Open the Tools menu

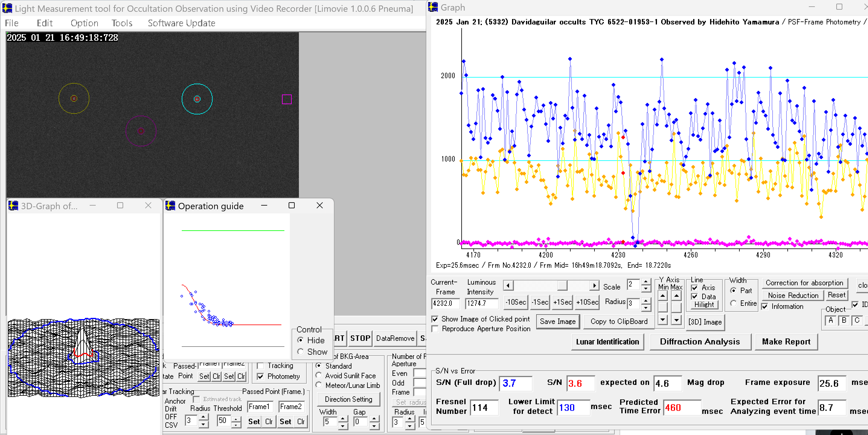(122, 23)
